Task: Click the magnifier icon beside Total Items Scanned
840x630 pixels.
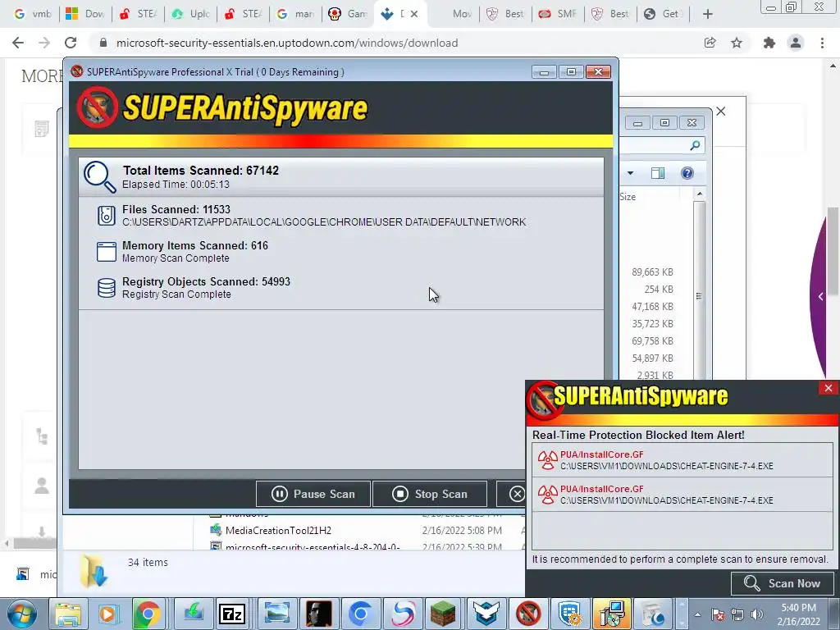Action: 99,177
